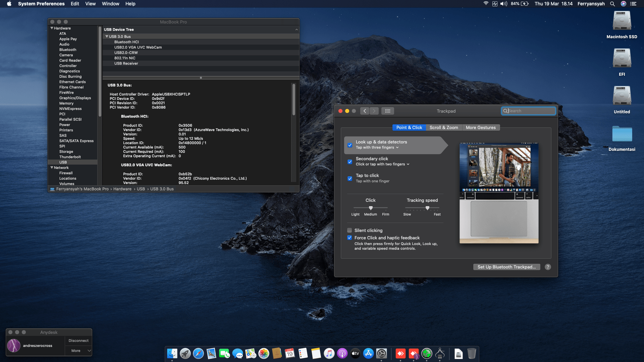Open the Trash in the Dock

(472, 354)
